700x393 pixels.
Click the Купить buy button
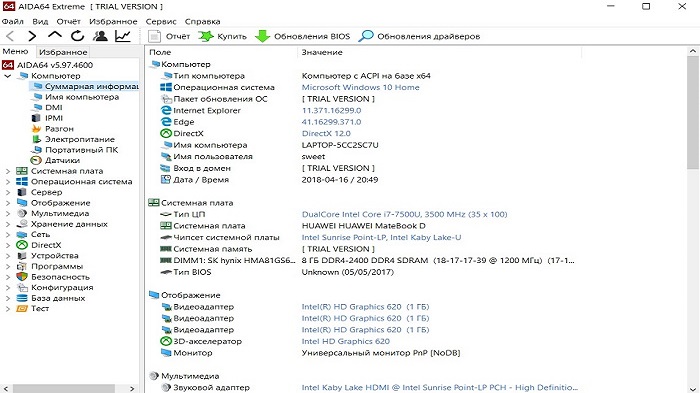tap(222, 36)
